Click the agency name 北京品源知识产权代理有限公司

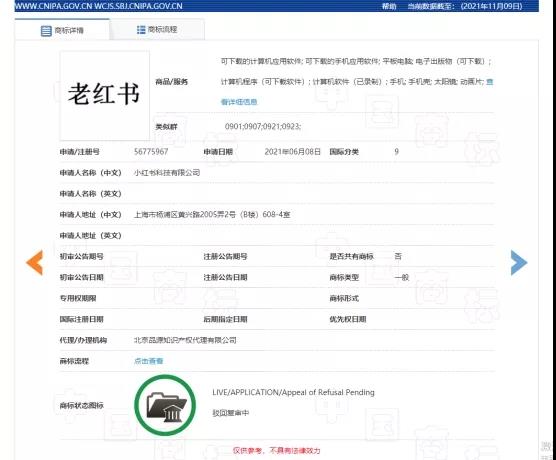(x=185, y=340)
